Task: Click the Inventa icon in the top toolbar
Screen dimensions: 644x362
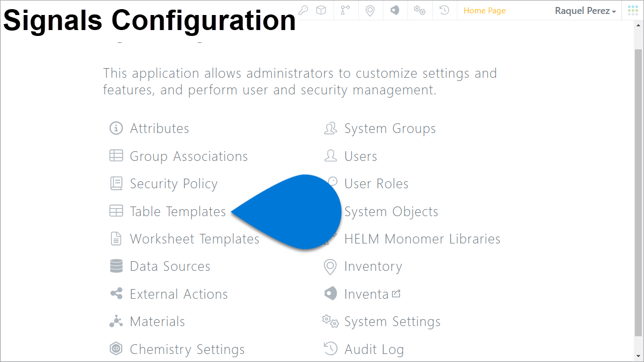Action: click(x=395, y=10)
